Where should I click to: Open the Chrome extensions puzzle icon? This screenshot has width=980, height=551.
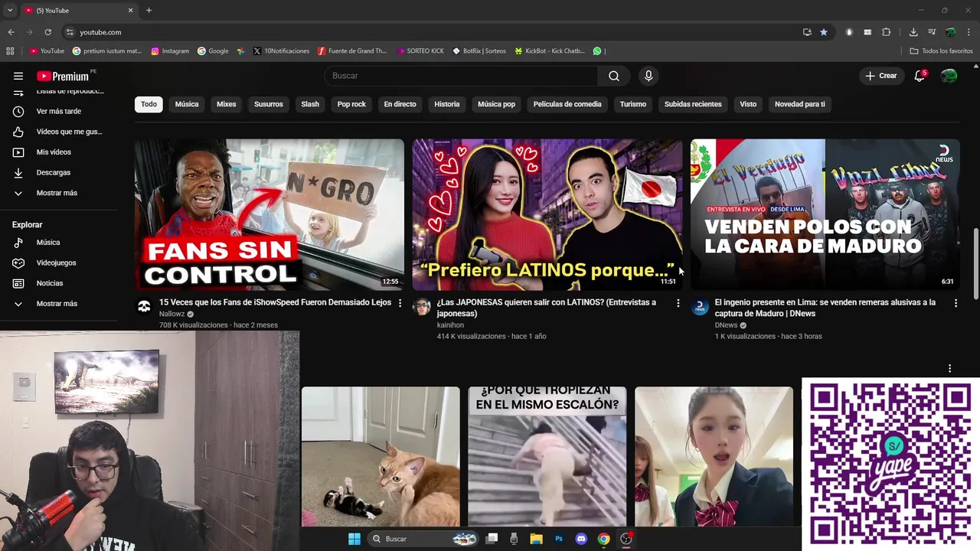click(886, 32)
